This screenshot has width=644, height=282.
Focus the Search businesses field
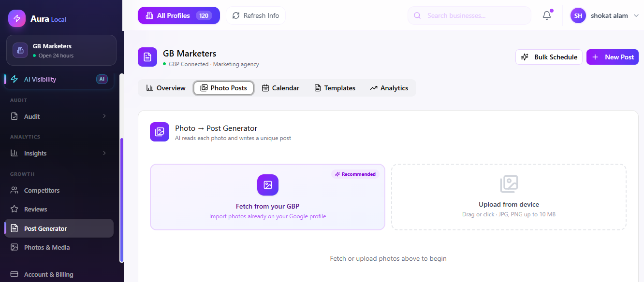(x=469, y=15)
